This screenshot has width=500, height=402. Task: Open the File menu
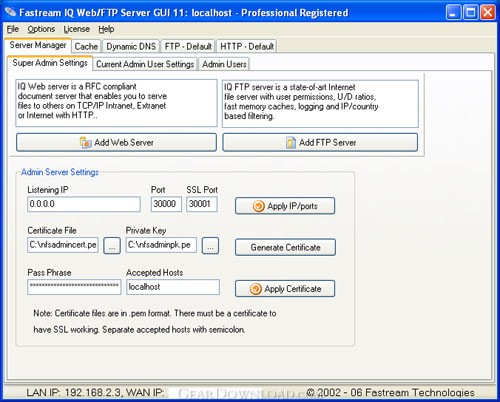13,29
